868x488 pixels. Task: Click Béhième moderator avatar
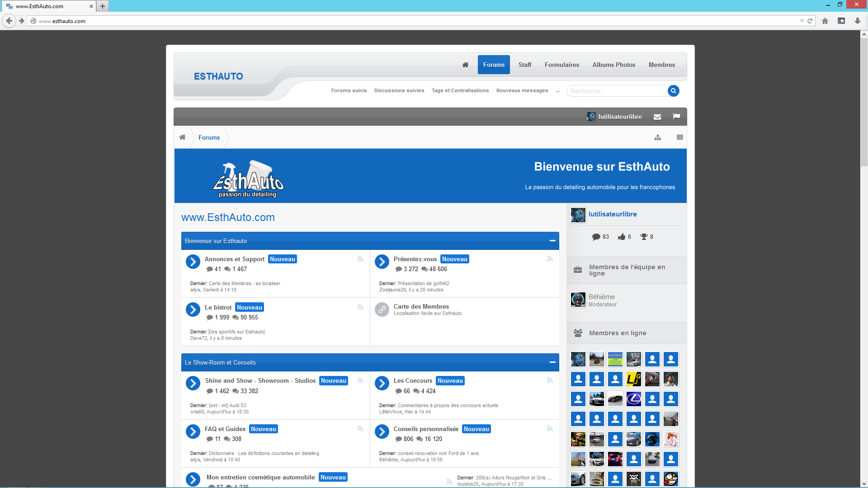pyautogui.click(x=578, y=300)
